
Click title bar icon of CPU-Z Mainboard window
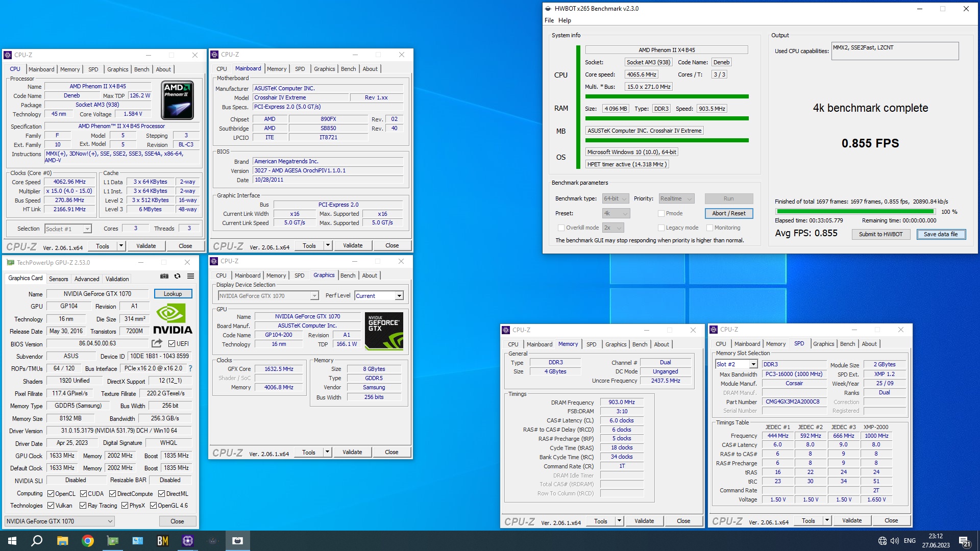coord(215,55)
